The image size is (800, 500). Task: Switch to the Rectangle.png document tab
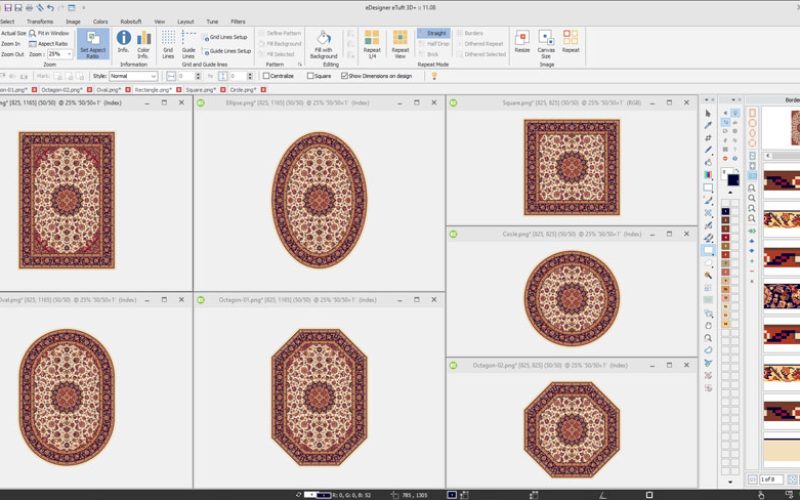pyautogui.click(x=153, y=89)
